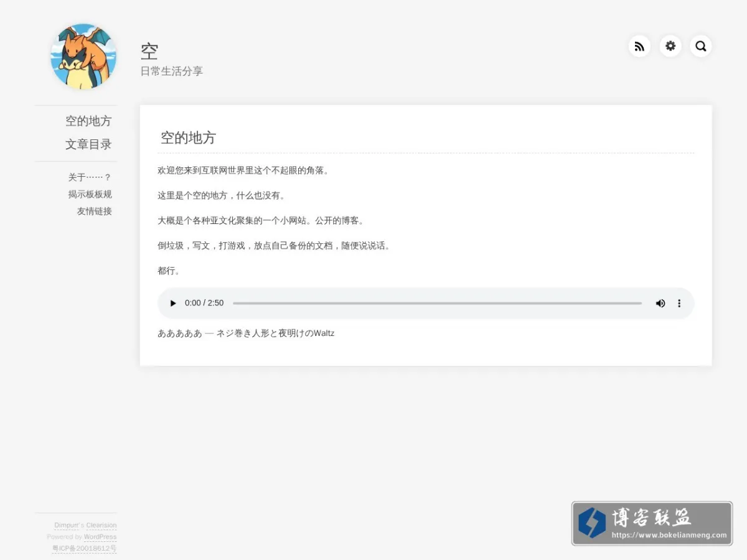Open the RSS feed icon
This screenshot has width=747, height=560.
point(639,46)
